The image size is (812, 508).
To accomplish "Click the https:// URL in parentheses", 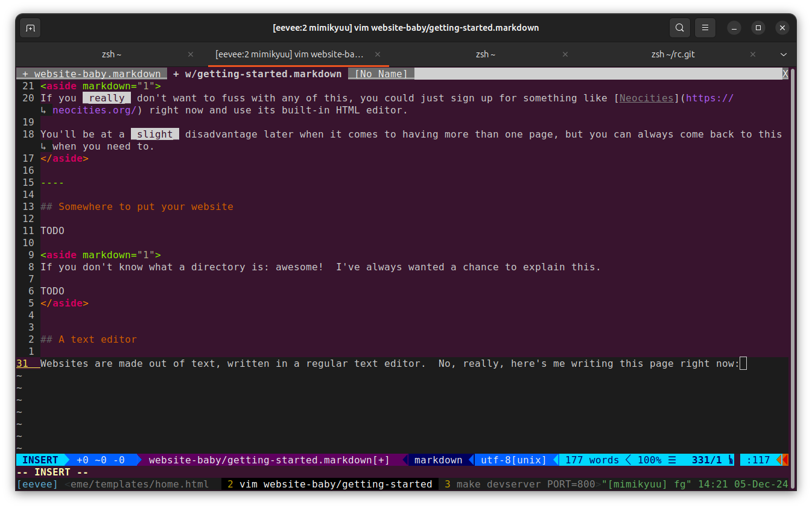I will click(x=709, y=98).
